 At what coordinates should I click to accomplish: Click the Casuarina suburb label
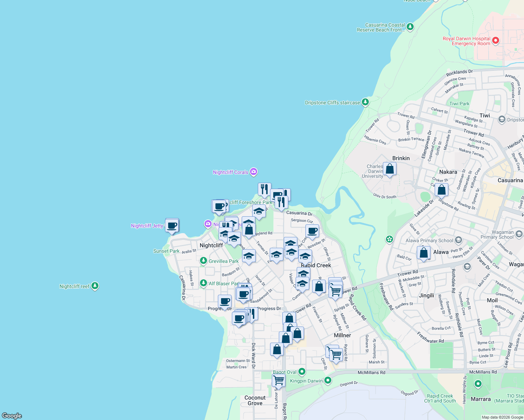510,180
